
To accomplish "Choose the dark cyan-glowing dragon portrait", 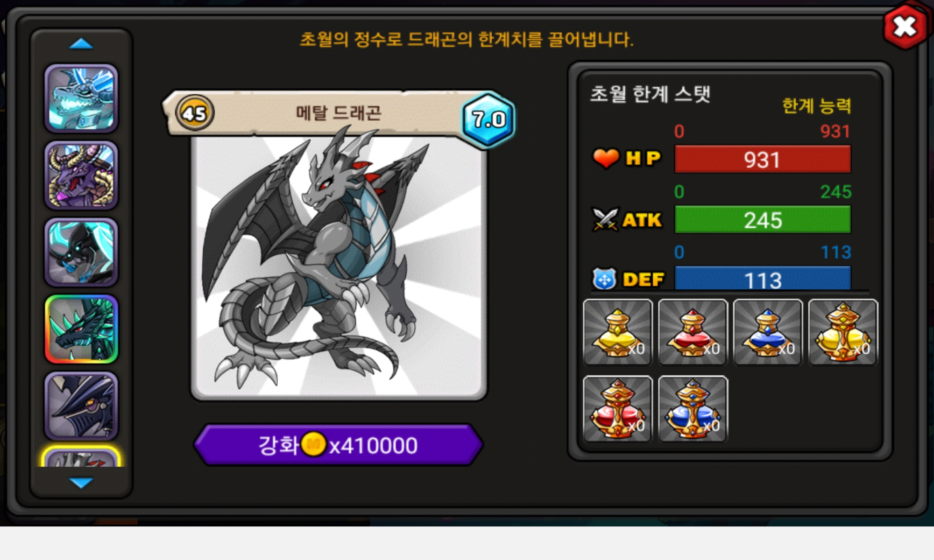I will click(x=81, y=252).
